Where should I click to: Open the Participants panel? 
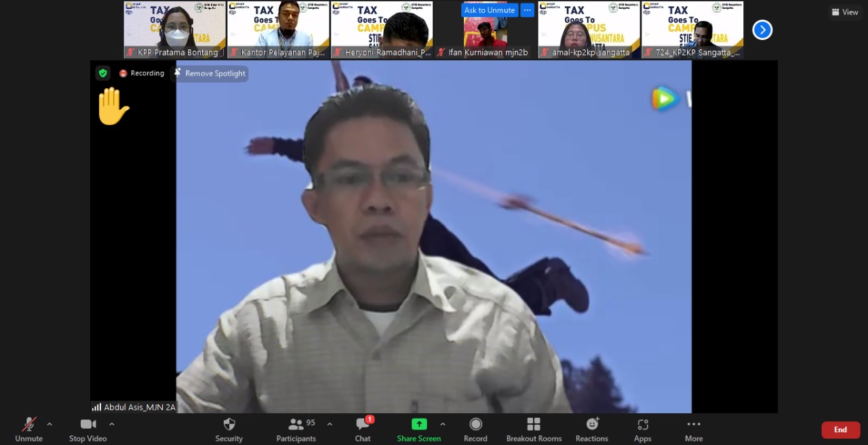coord(296,425)
